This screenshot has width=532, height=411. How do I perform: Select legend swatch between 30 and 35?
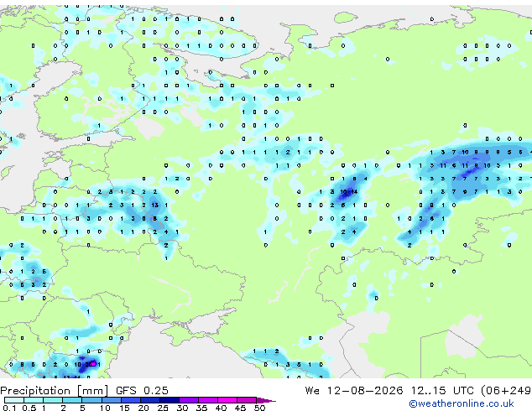[x=189, y=400]
